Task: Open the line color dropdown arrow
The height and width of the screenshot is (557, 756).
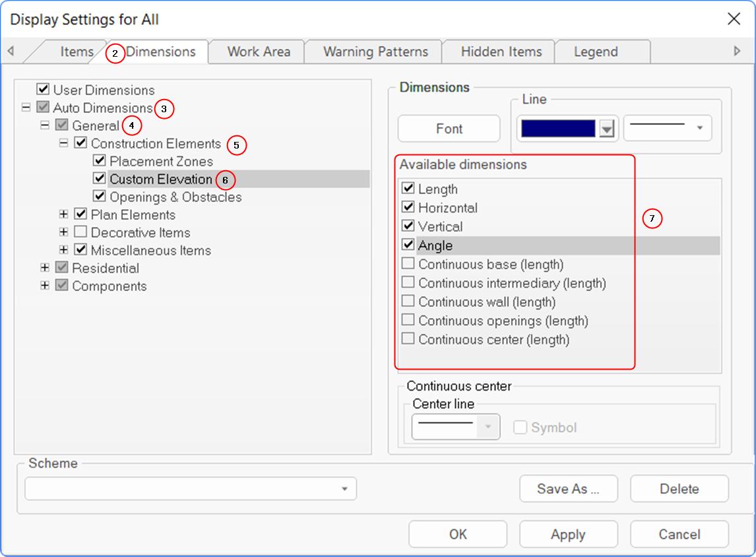Action: click(x=607, y=129)
